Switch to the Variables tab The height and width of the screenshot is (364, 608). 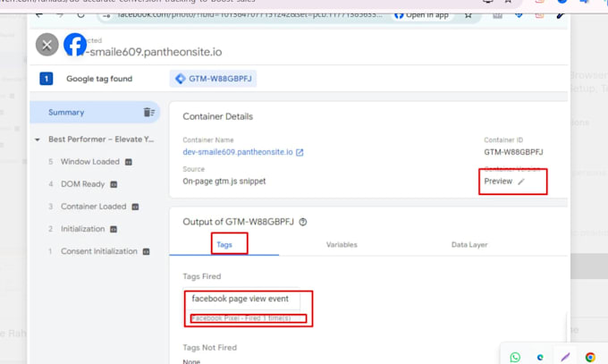[x=342, y=244]
